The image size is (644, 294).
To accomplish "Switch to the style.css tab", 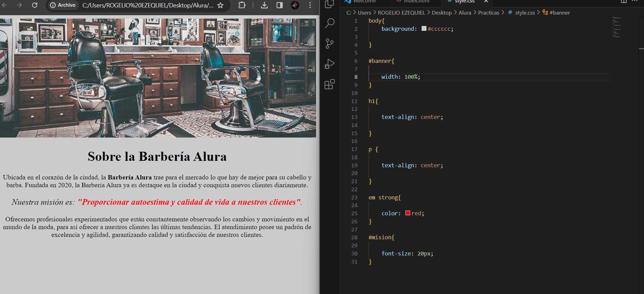I will pos(464,2).
